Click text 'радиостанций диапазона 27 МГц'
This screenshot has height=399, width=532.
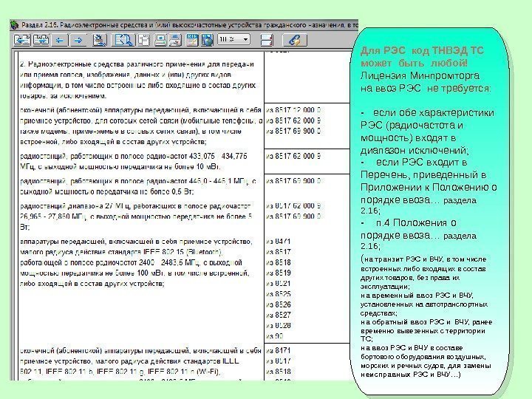pyautogui.click(x=75, y=206)
